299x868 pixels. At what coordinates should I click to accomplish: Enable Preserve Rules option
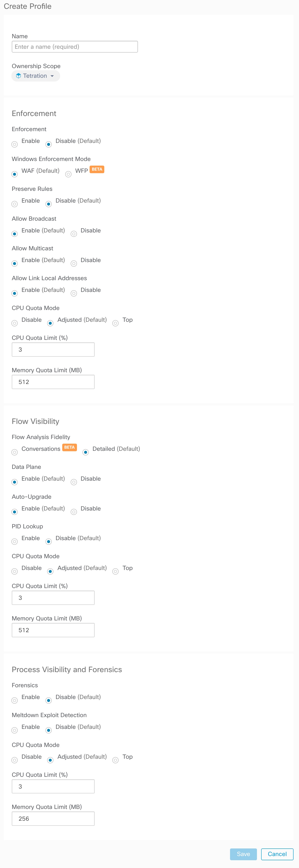15,204
